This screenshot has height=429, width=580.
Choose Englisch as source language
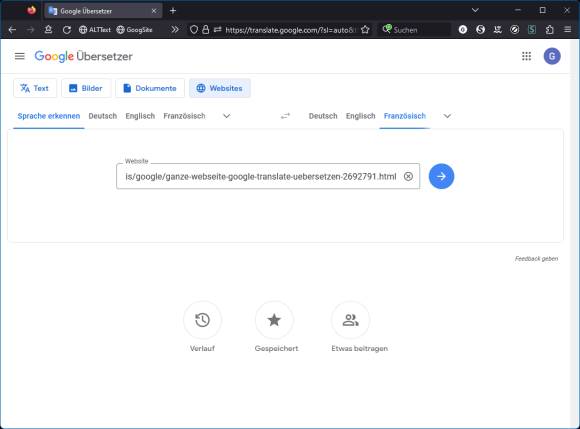click(x=140, y=116)
